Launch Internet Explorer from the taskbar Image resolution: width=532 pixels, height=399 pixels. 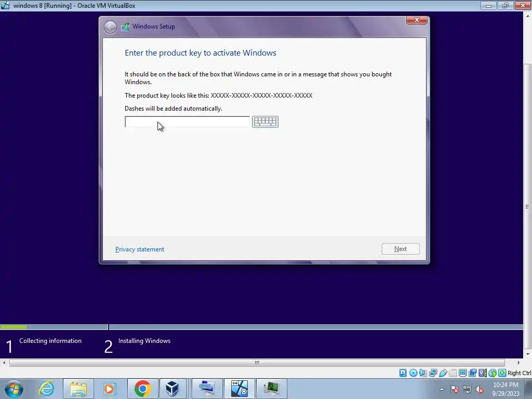46,389
